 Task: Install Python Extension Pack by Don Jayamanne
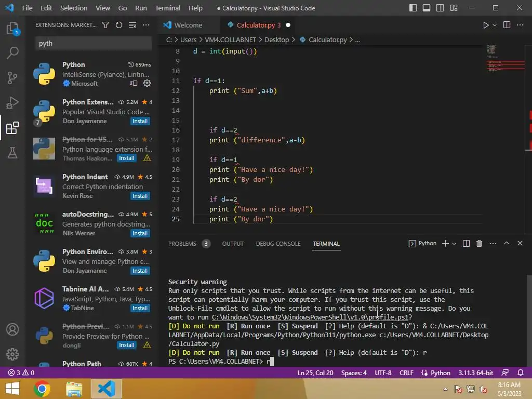(x=140, y=121)
